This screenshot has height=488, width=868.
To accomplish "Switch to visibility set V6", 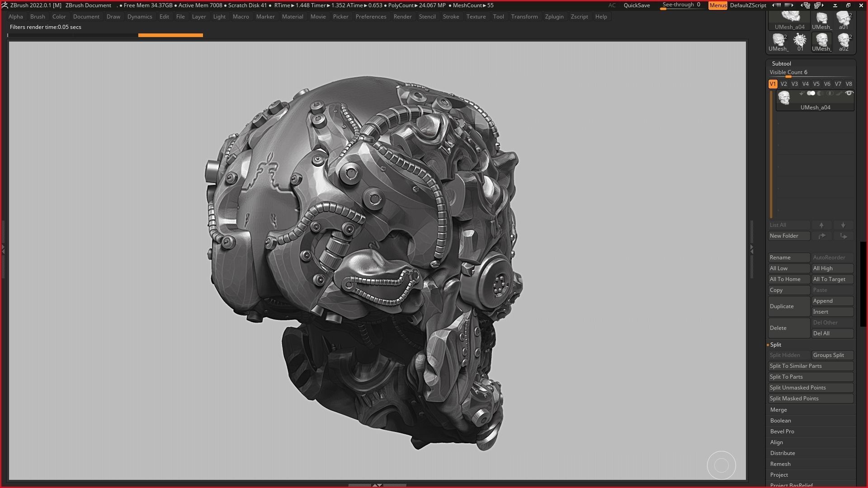I will tap(827, 84).
